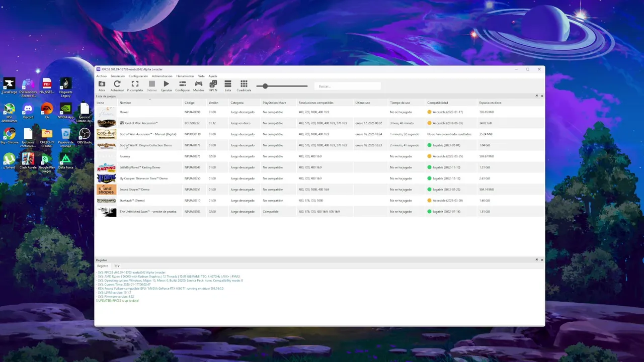644x362 pixels.
Task: Click the Abrir toolbar icon
Action: [102, 84]
